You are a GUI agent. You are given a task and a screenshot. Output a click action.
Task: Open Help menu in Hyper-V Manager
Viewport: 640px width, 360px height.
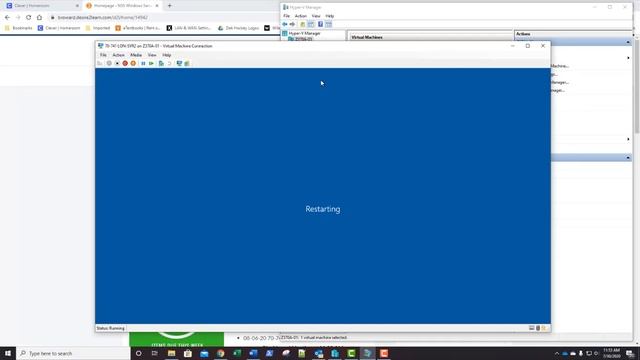[330, 16]
